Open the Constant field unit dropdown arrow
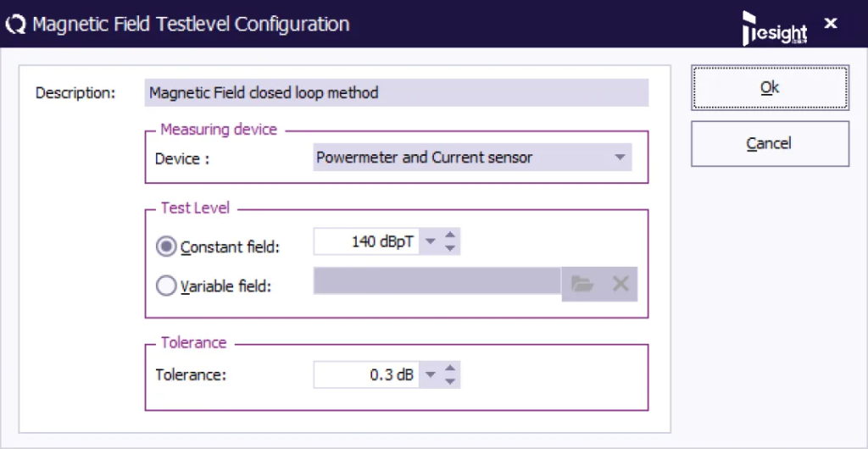 click(x=431, y=241)
